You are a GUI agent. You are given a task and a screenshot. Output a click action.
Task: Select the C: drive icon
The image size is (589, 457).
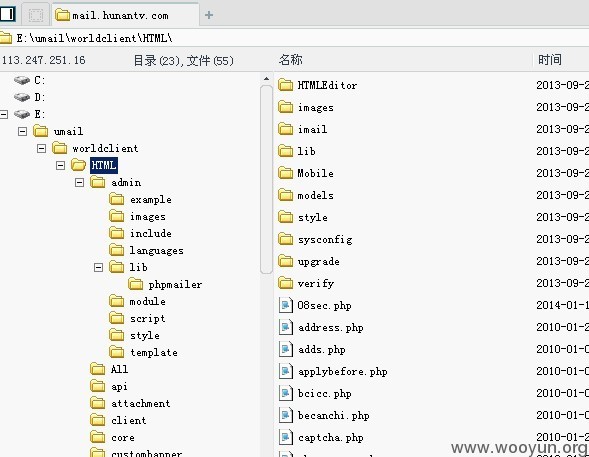[22, 80]
